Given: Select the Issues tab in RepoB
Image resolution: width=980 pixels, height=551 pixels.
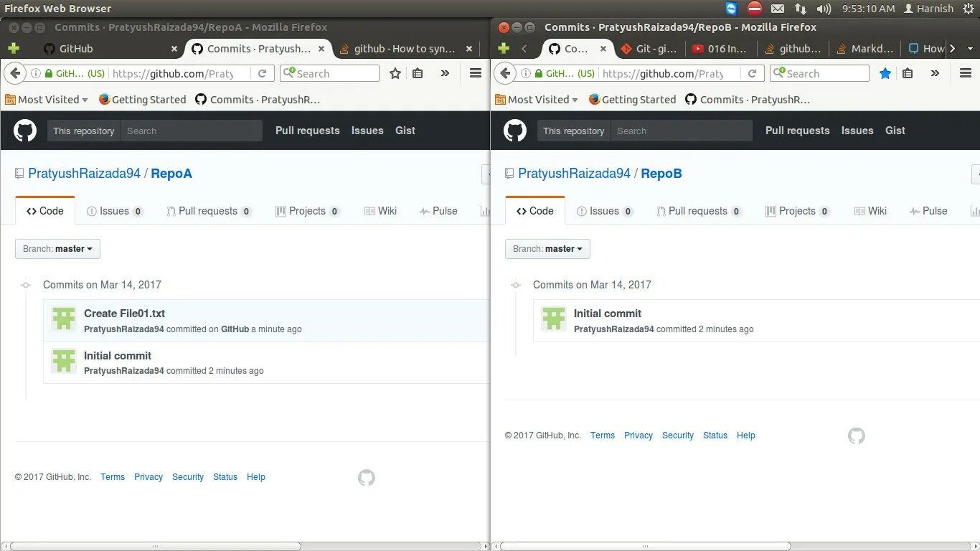Looking at the screenshot, I should pos(605,211).
